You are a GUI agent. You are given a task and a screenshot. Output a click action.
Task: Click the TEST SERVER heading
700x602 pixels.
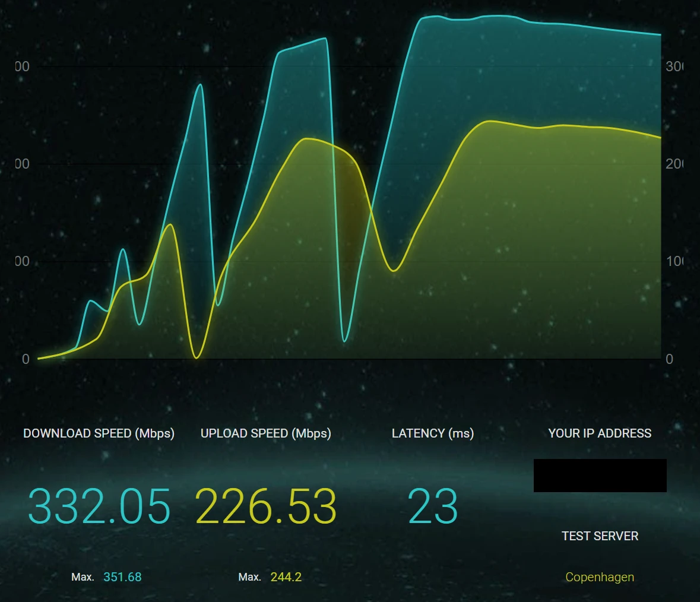(600, 536)
